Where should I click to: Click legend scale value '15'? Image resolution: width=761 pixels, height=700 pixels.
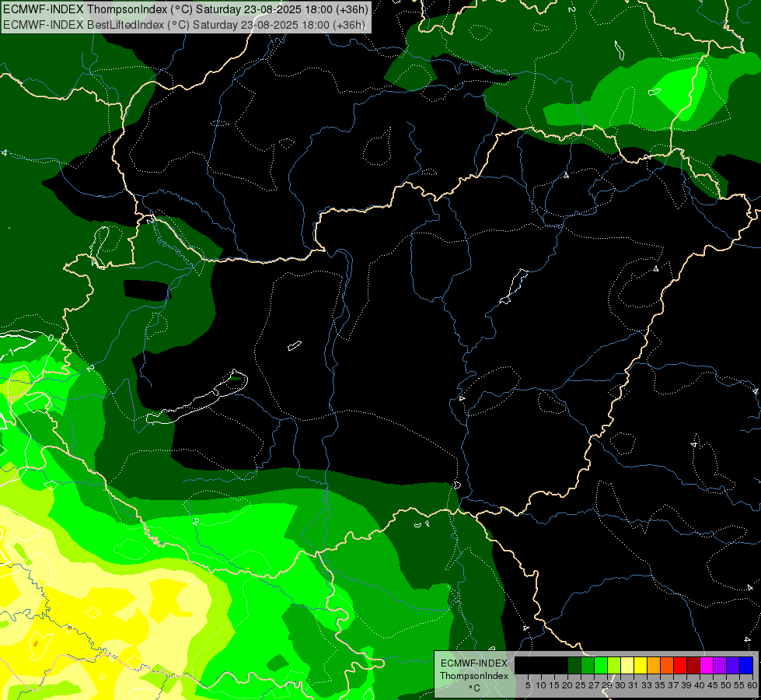[x=554, y=685]
